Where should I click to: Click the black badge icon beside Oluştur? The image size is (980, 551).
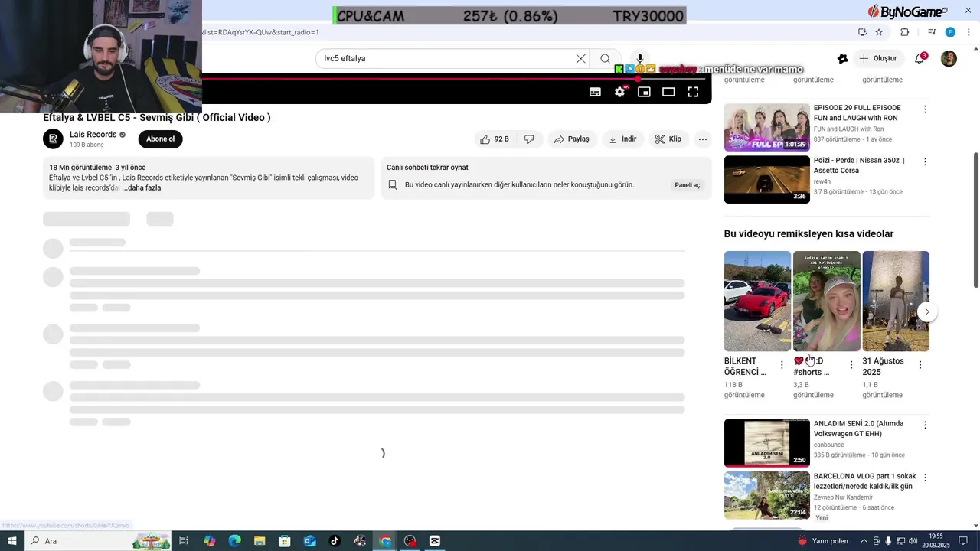[x=842, y=59]
